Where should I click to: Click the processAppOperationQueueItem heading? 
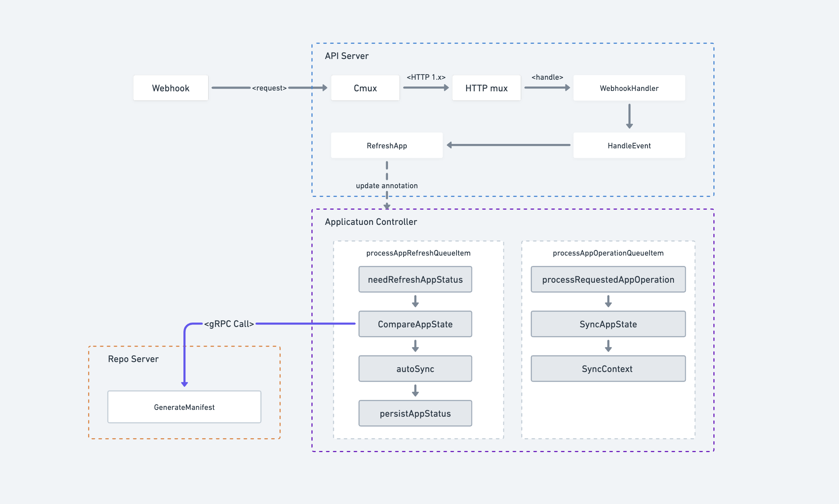tap(608, 253)
